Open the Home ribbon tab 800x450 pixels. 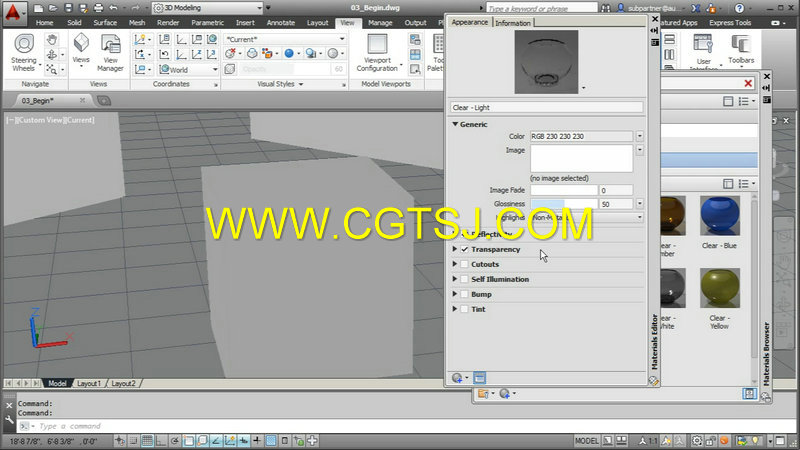pos(44,22)
